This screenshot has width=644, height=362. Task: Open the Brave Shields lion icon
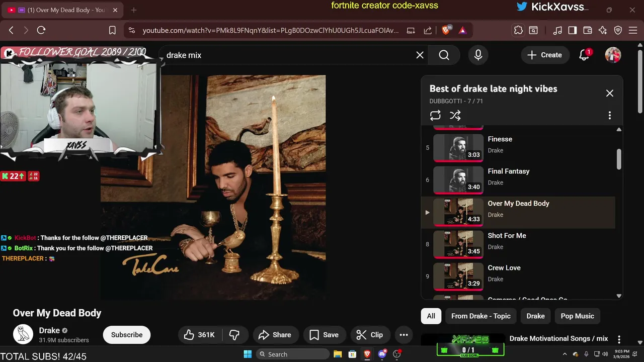pos(446,31)
